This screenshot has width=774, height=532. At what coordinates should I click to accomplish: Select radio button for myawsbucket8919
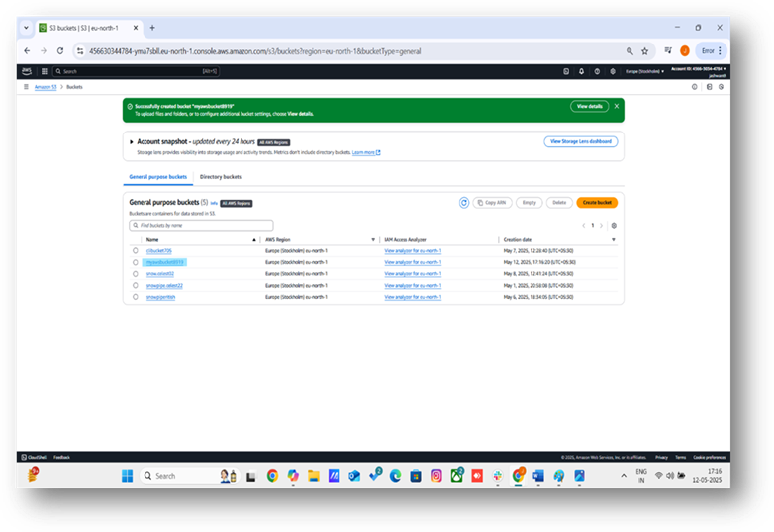pos(136,262)
